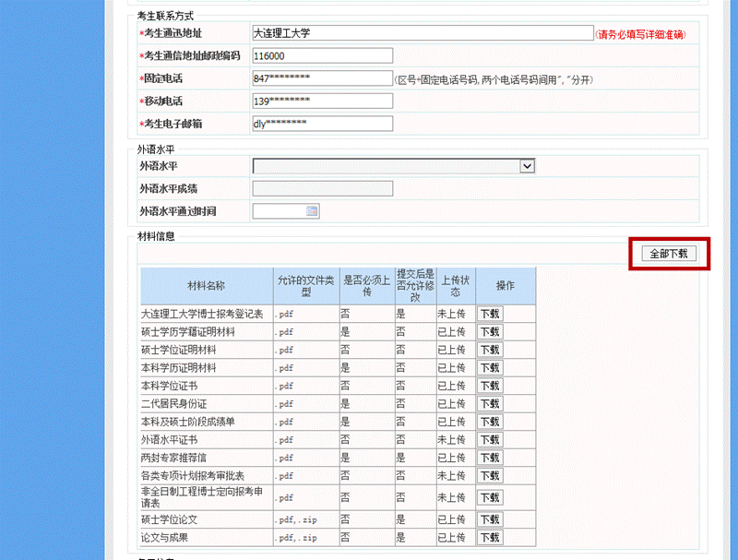Screen dimensions: 738x560
Task: Download 大连理工大学博士报考登记表 file
Action: coord(489,314)
